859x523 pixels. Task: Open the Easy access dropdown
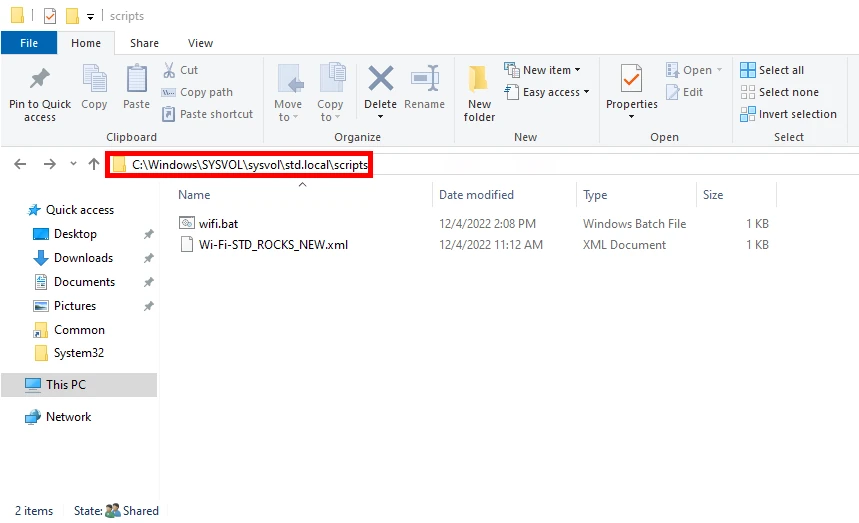(547, 92)
